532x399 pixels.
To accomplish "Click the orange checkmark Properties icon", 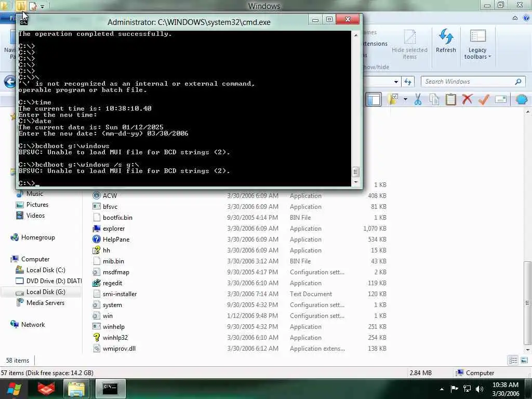I will (484, 99).
